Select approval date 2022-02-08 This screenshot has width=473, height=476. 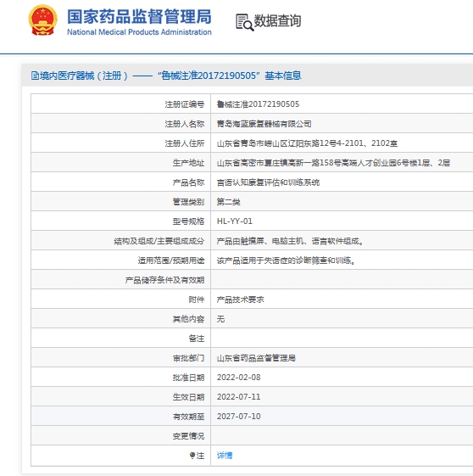click(x=239, y=378)
